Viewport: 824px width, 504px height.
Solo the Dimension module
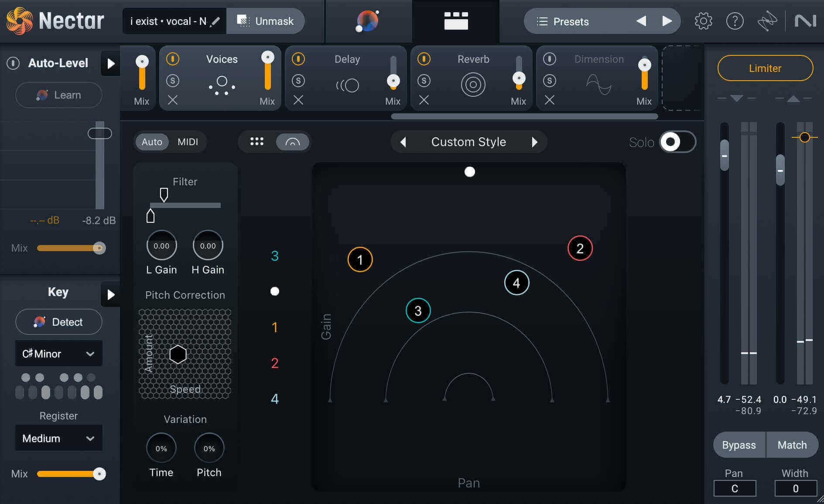click(x=550, y=81)
